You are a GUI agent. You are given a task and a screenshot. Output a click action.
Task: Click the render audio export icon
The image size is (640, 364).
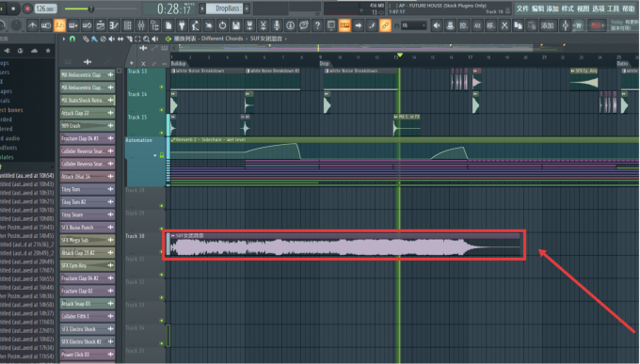pyautogui.click(x=249, y=25)
